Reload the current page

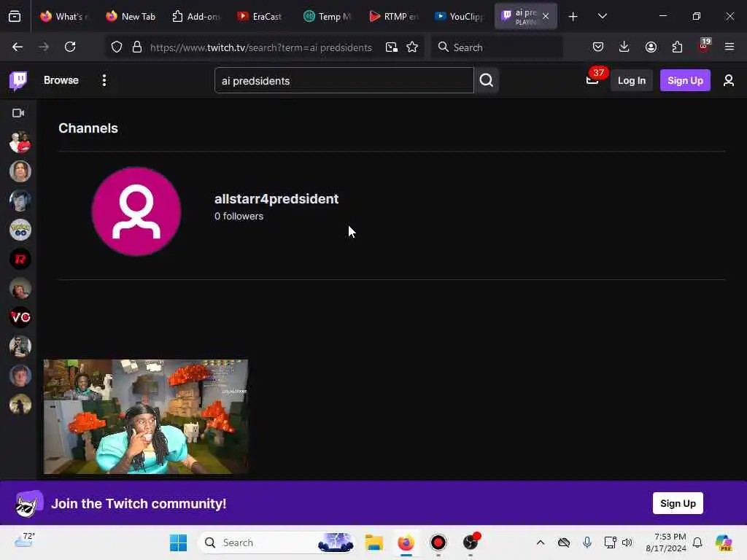tap(70, 47)
